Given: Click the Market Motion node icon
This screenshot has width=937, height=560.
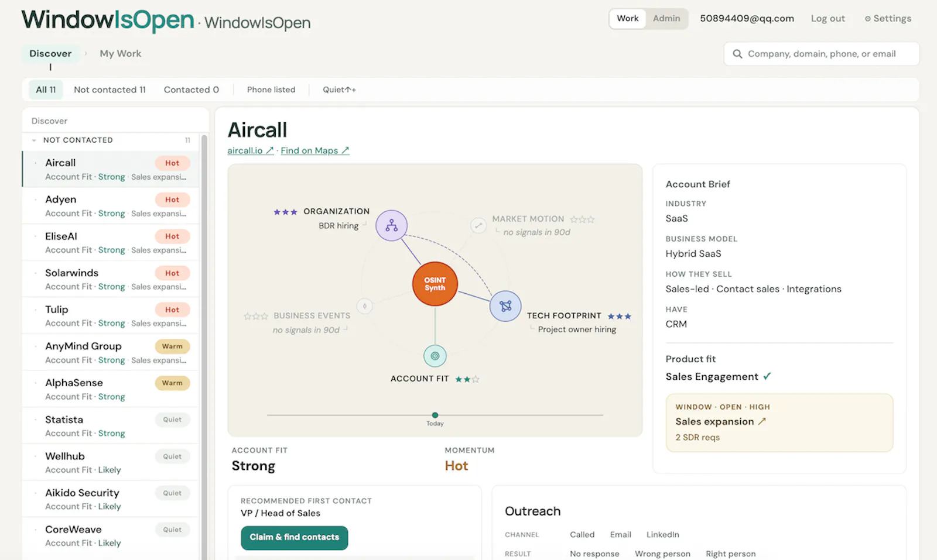Looking at the screenshot, I should tap(478, 225).
